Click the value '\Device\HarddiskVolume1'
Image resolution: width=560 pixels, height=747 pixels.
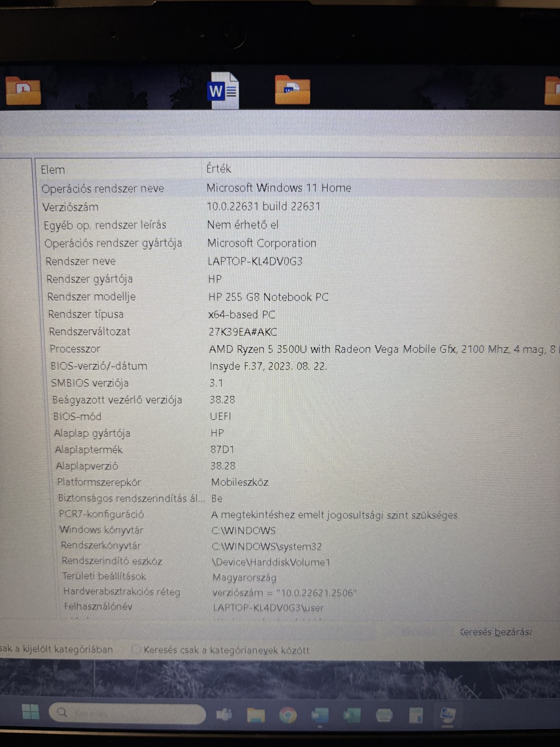point(271,562)
